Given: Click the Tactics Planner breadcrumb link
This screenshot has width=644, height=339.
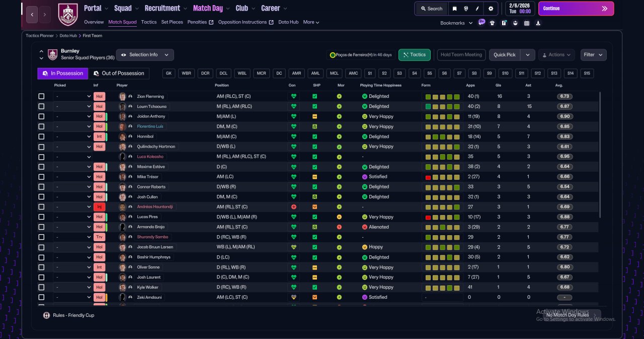Looking at the screenshot, I should coord(40,36).
